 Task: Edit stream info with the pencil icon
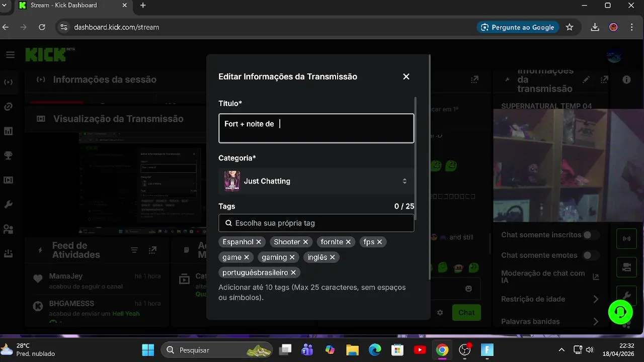586,79
